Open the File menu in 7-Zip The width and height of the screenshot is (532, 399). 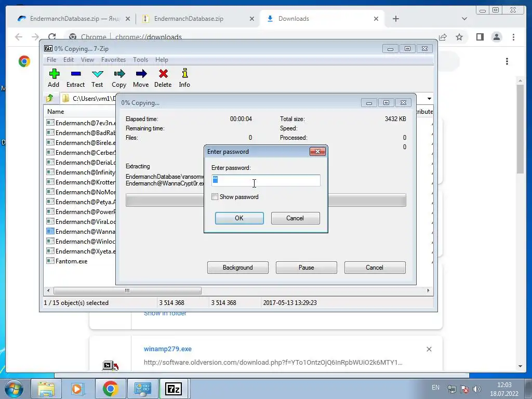[51, 60]
